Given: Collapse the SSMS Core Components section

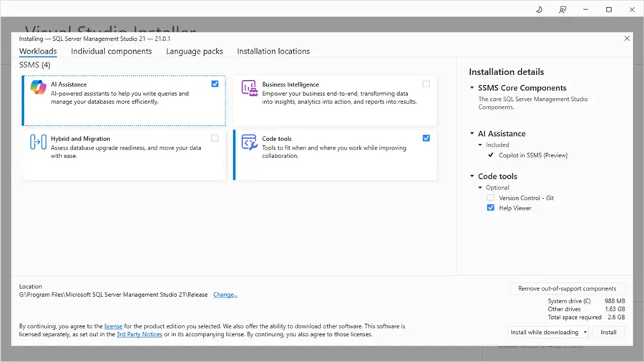Looking at the screenshot, I should (x=472, y=88).
